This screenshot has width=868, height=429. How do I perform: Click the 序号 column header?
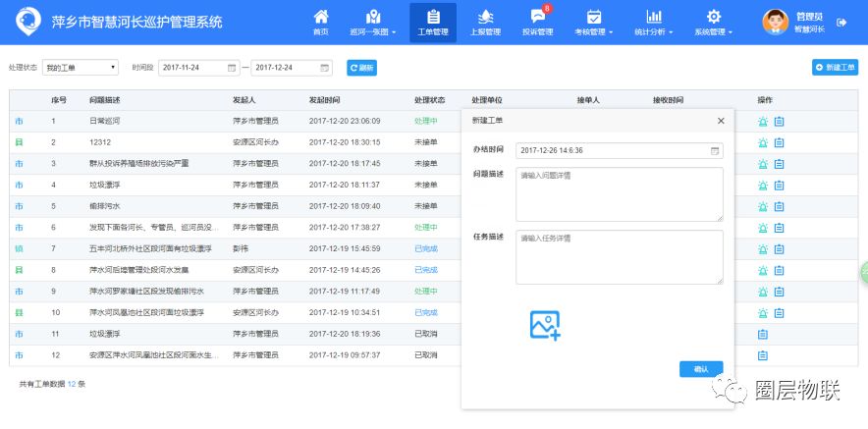click(59, 100)
